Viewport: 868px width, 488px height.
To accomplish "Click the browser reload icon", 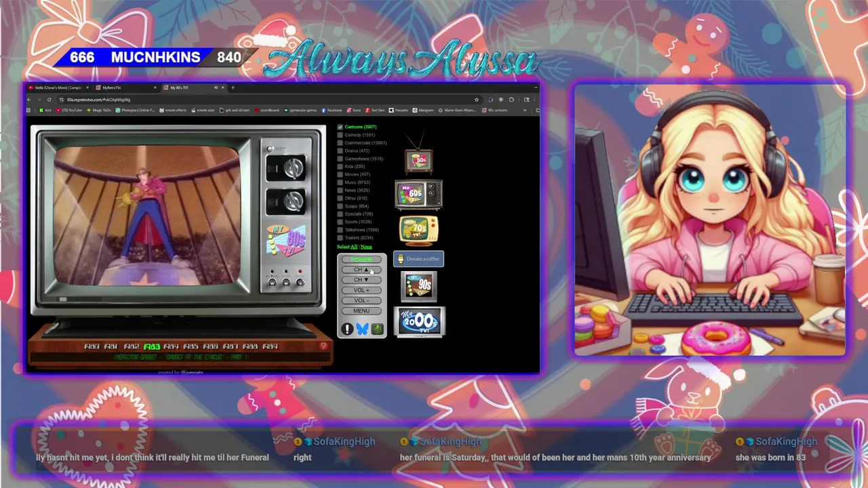I will tap(49, 100).
